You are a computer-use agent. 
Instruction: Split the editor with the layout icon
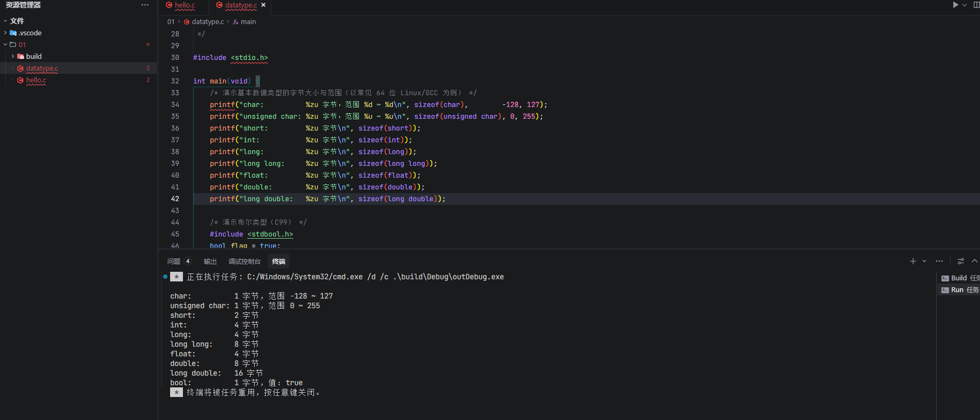pyautogui.click(x=976, y=5)
